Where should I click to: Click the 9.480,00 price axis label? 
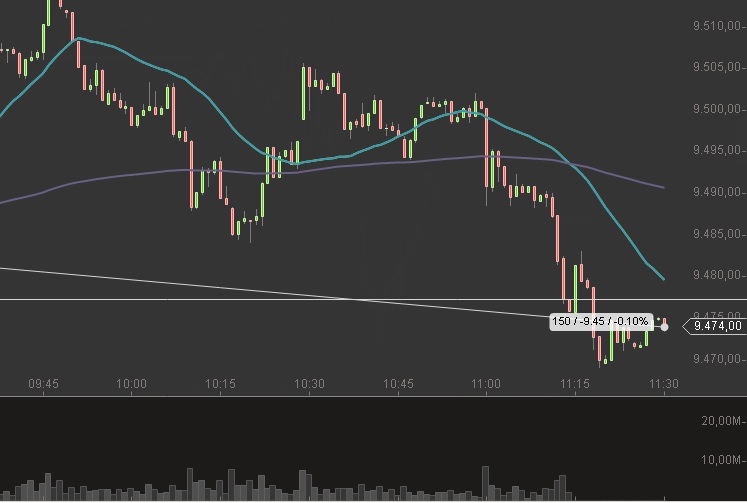pos(717,275)
